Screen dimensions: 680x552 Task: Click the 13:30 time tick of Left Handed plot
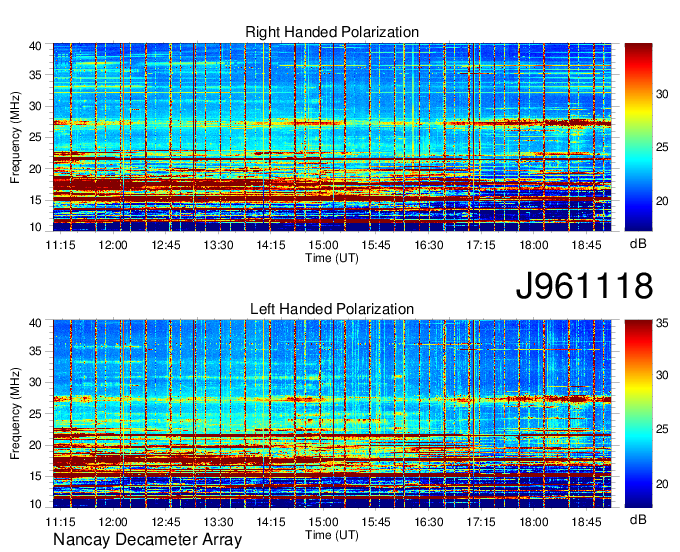[x=218, y=522]
